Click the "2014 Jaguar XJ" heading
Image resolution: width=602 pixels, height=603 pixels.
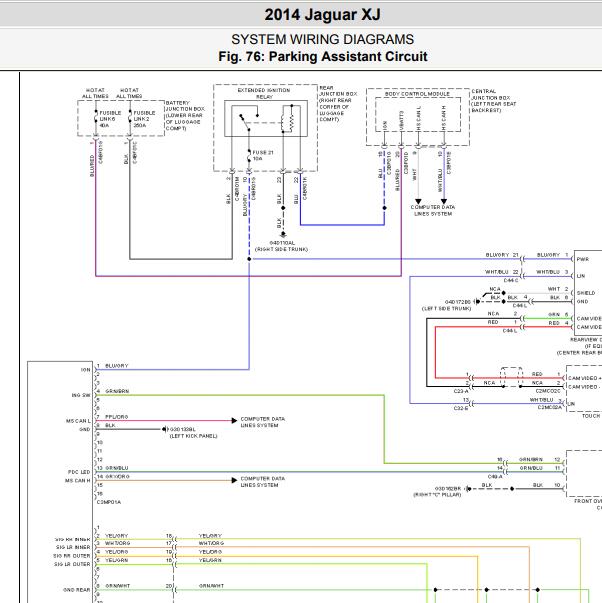[322, 15]
